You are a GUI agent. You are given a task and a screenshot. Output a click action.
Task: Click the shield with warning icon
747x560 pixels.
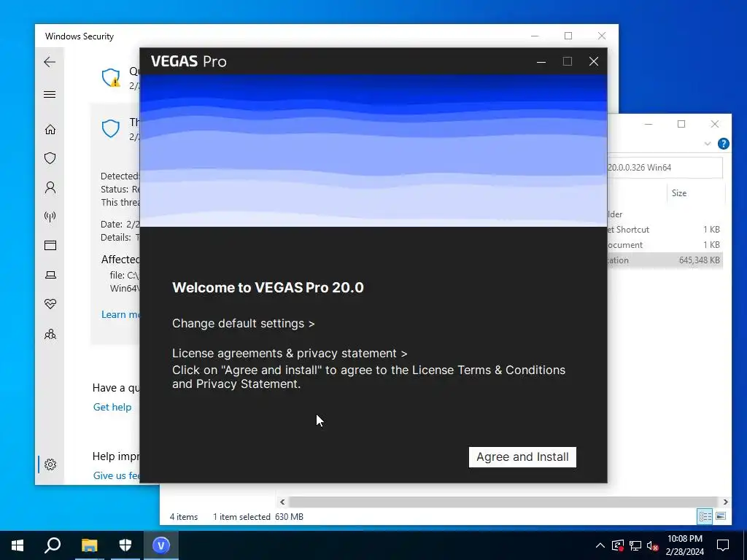(111, 77)
